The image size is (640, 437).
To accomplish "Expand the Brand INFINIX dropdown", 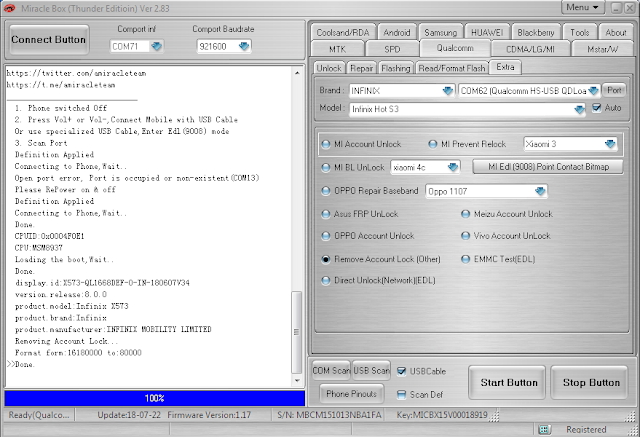I will [448, 91].
